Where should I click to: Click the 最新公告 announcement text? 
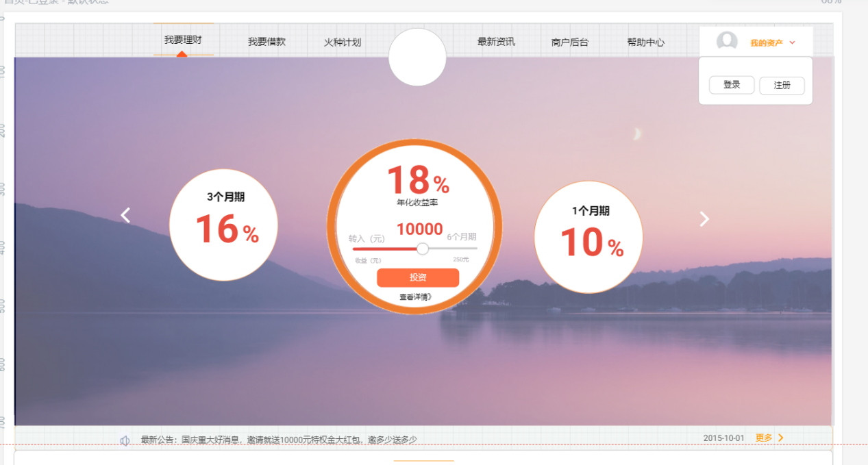coord(279,440)
